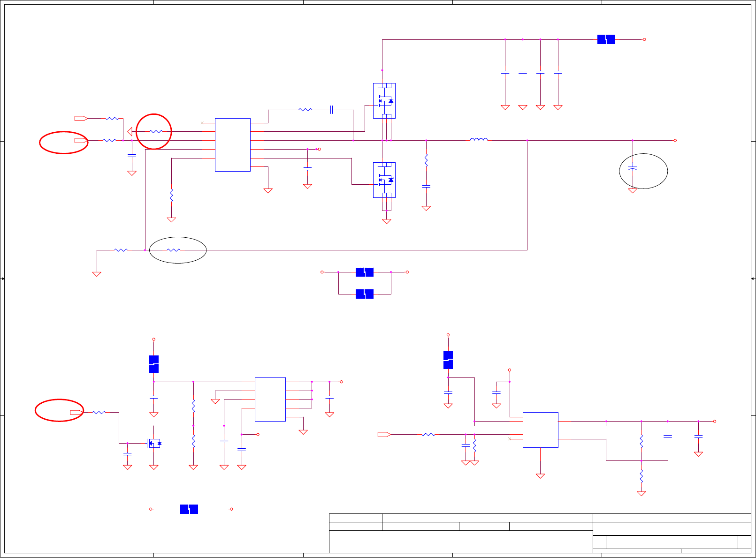This screenshot has width=756, height=558.
Task: Click the upper input port above the red oval
Action: pos(81,118)
